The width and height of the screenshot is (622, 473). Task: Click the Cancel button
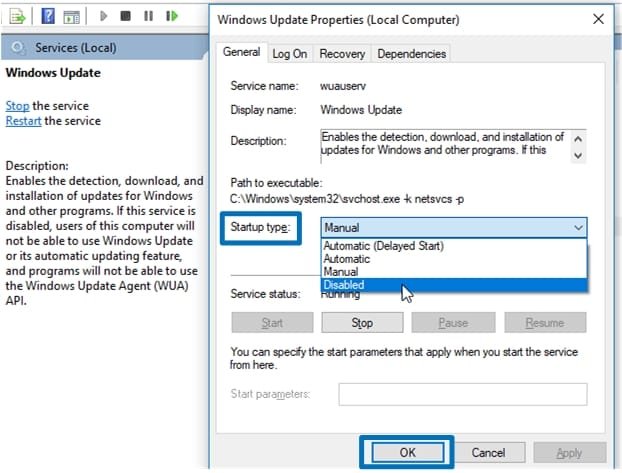[488, 452]
